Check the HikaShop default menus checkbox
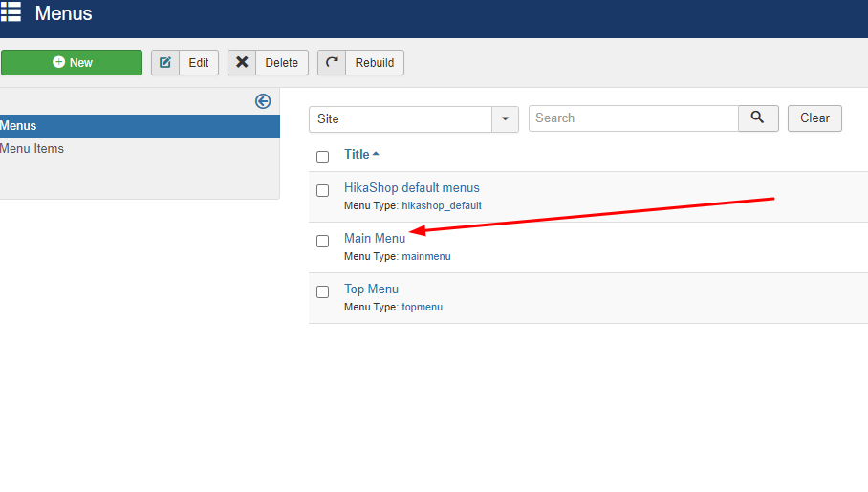Viewport: 868px width, 492px height. (x=323, y=190)
